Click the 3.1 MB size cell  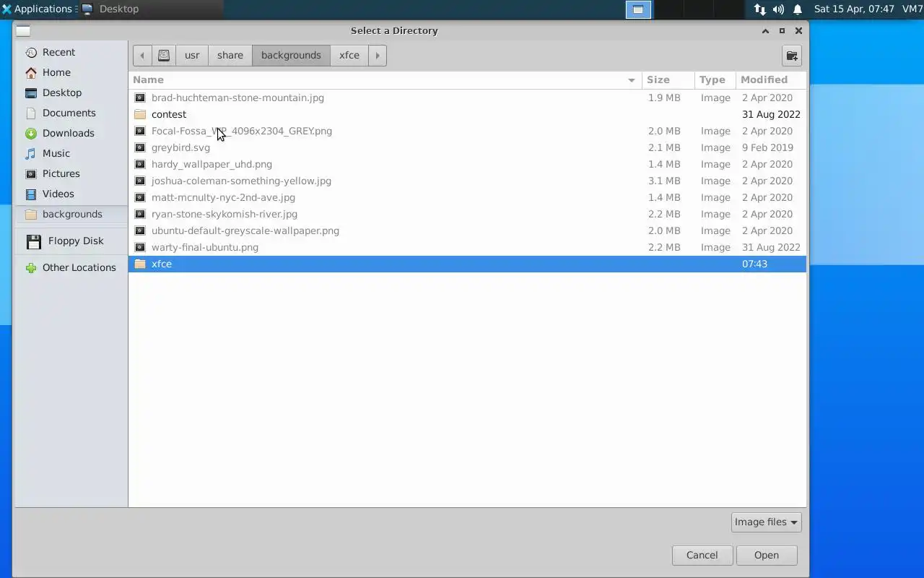(664, 181)
